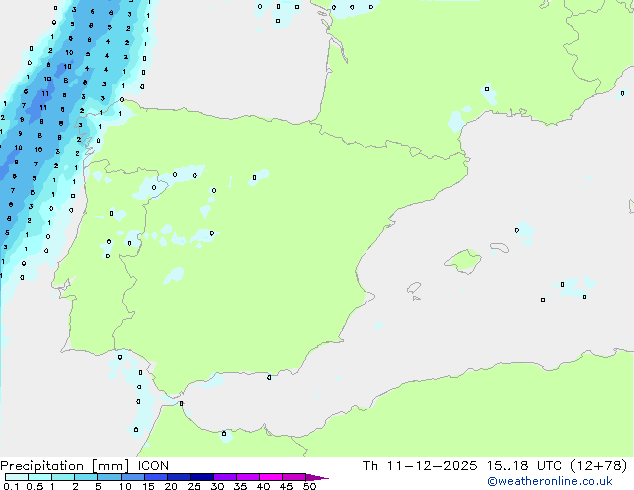Image resolution: width=634 pixels, height=490 pixels.
Task: Click the legend label '40'
Action: 263,486
